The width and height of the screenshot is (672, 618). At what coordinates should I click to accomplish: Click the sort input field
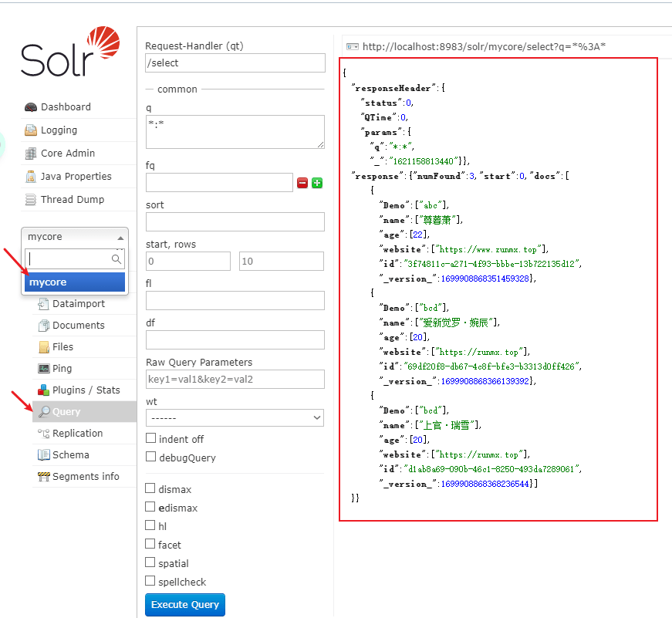click(x=235, y=222)
